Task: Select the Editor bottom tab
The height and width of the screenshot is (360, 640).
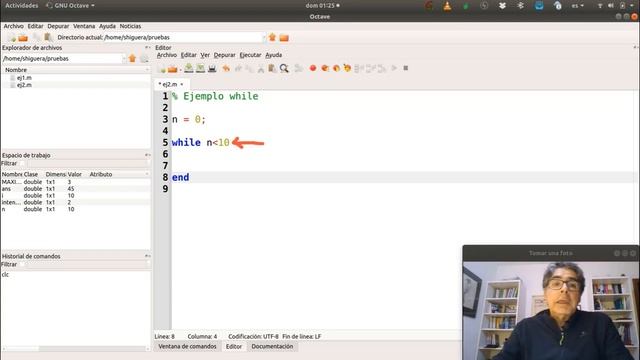Action: click(234, 347)
